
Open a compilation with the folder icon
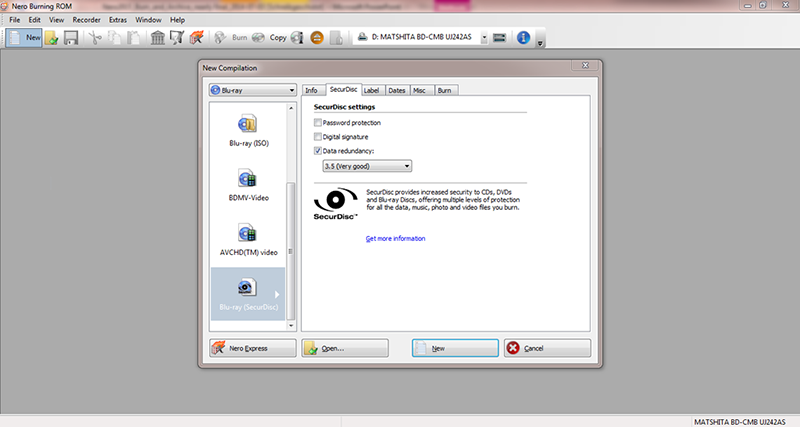[x=52, y=38]
